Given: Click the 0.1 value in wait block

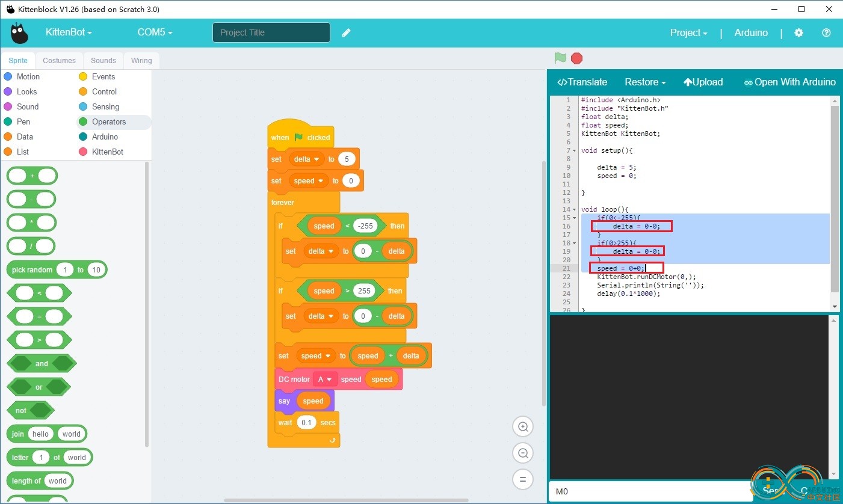Looking at the screenshot, I should pos(306,422).
